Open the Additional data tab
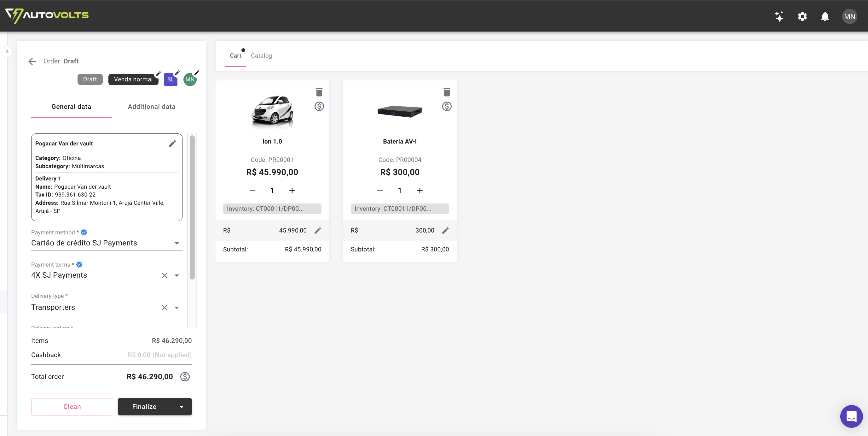The height and width of the screenshot is (436, 868). pos(151,106)
